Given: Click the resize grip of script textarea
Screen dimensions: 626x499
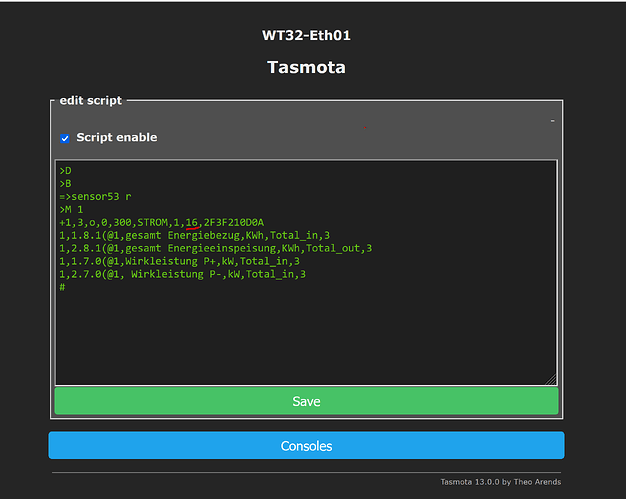Looking at the screenshot, I should [x=551, y=380].
